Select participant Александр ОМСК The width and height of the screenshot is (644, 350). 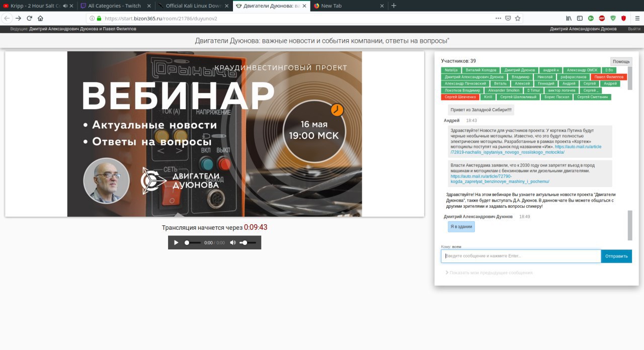582,70
